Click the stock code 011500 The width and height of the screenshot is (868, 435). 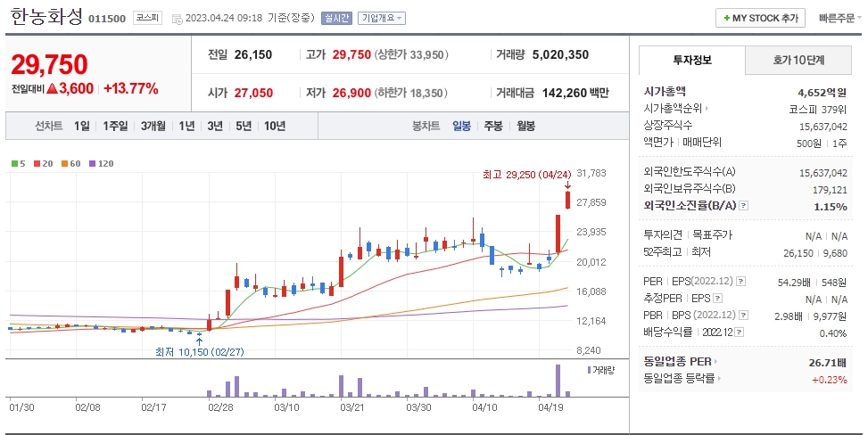tap(107, 19)
